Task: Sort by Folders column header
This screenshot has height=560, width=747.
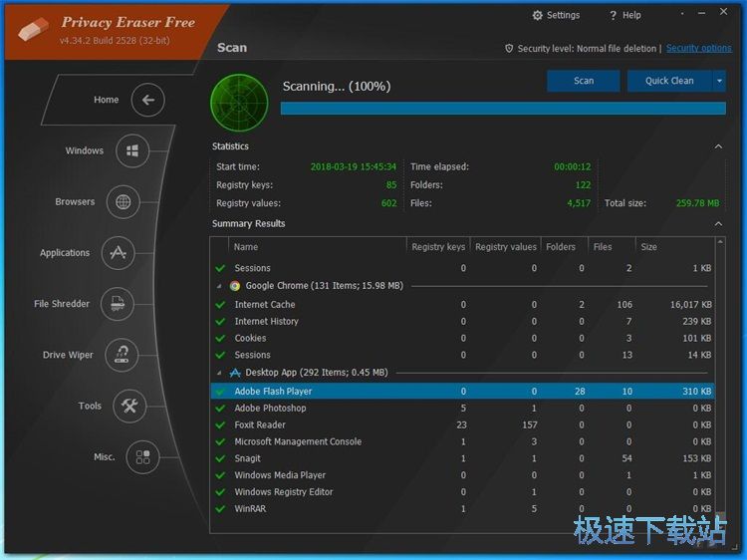Action: 565,247
